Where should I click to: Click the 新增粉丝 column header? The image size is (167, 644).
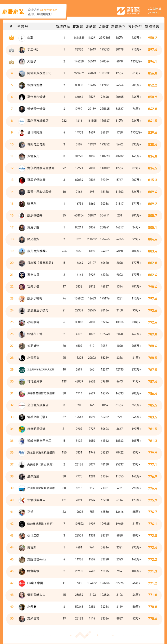(118, 26)
